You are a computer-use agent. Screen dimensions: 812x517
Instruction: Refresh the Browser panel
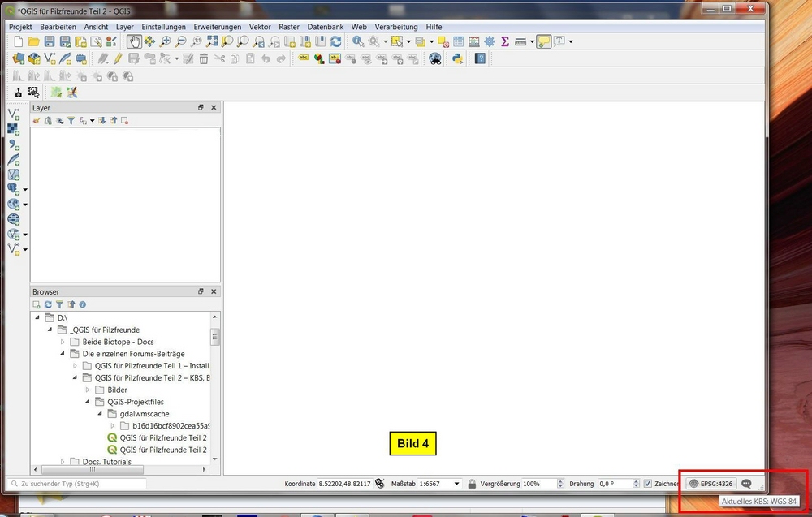pyautogui.click(x=48, y=304)
